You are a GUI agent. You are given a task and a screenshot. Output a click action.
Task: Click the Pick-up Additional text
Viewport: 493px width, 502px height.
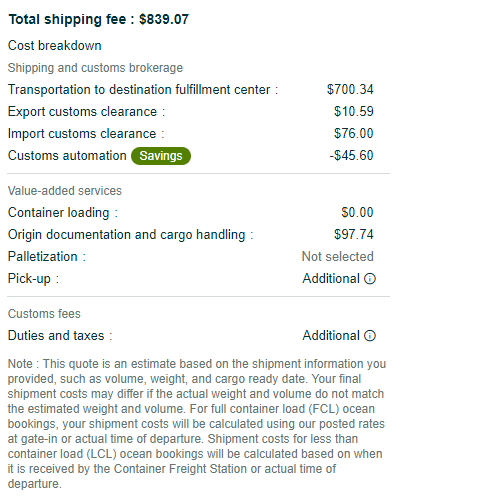(331, 279)
